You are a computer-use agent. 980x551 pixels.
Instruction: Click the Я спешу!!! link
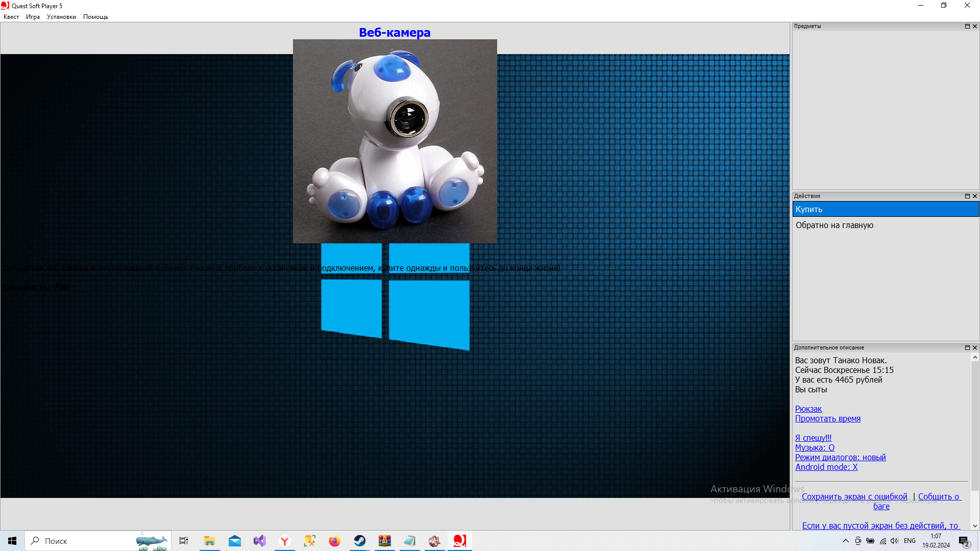pyautogui.click(x=813, y=438)
